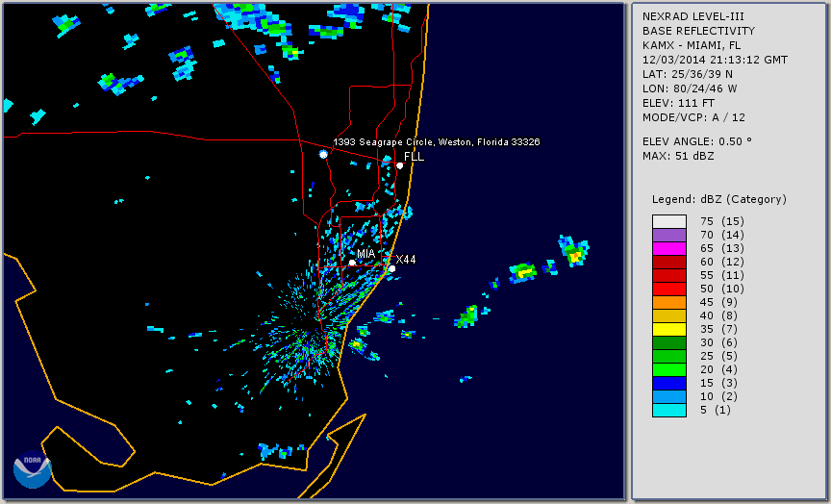Select the 55 dBZ legend swatch

pos(669,276)
